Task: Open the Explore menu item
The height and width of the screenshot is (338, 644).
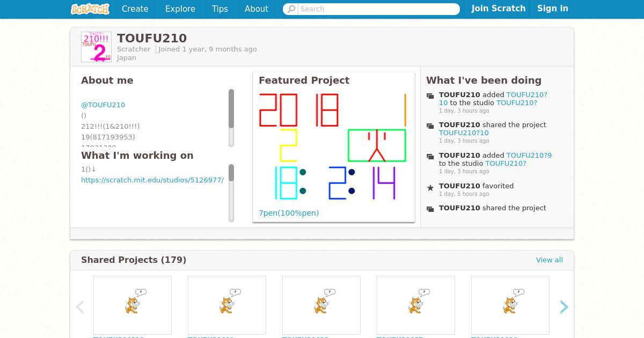Action: 180,9
